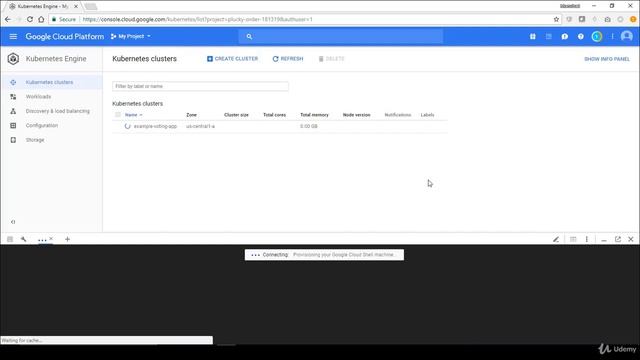
Task: Click the Notifications column header
Action: pos(398,115)
